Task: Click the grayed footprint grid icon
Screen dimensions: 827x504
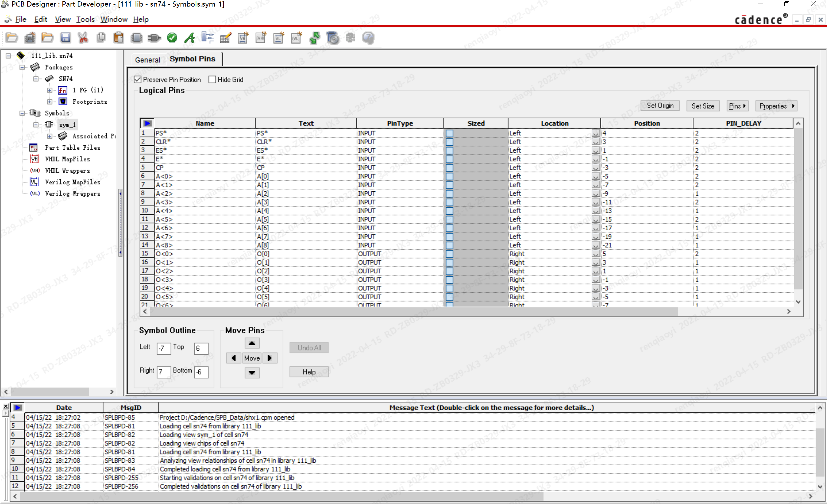Action: (350, 38)
